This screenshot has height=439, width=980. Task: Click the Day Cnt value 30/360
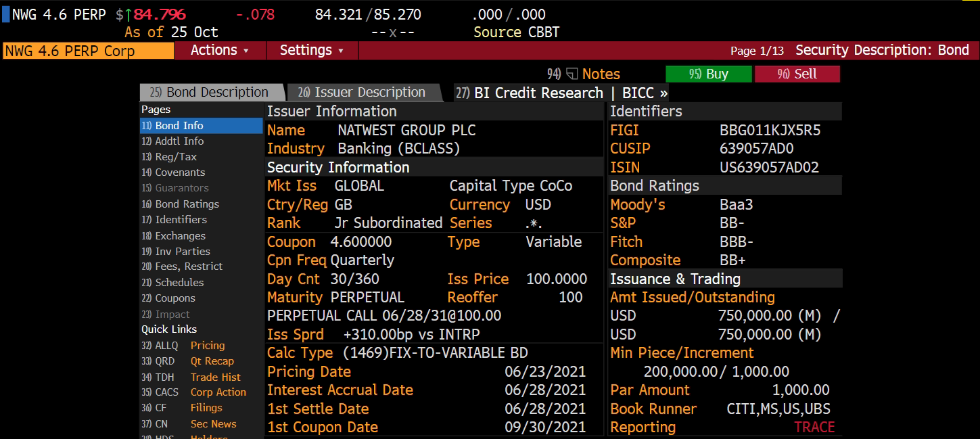pos(355,279)
